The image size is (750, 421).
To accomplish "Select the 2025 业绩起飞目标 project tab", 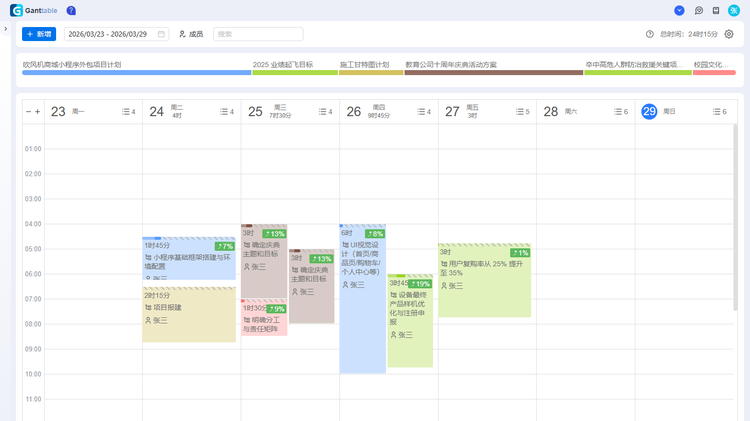I will (282, 64).
